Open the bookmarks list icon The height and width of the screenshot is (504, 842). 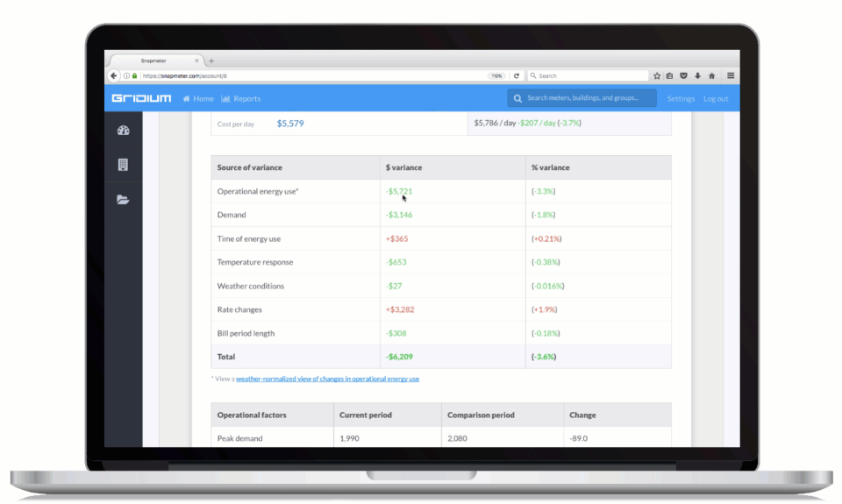tap(669, 75)
